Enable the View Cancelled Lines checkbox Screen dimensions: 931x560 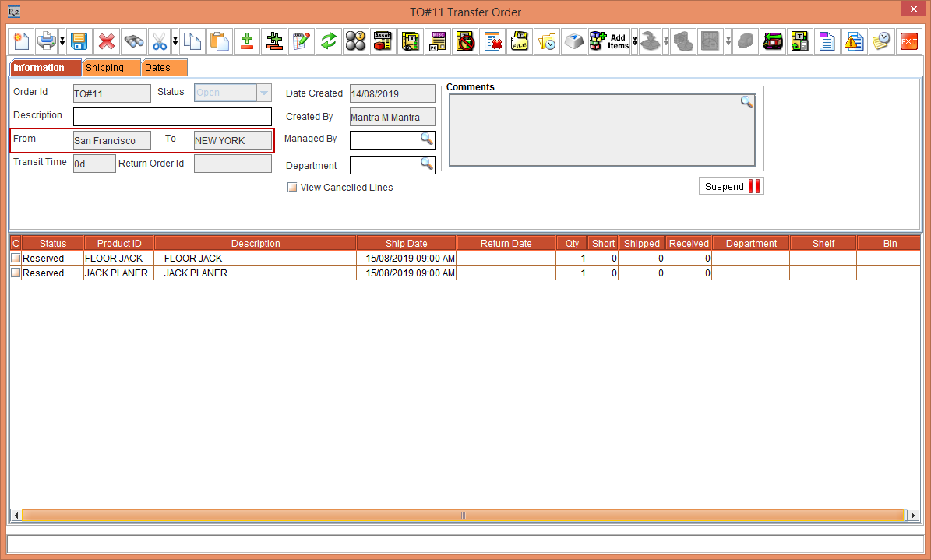[x=292, y=188]
